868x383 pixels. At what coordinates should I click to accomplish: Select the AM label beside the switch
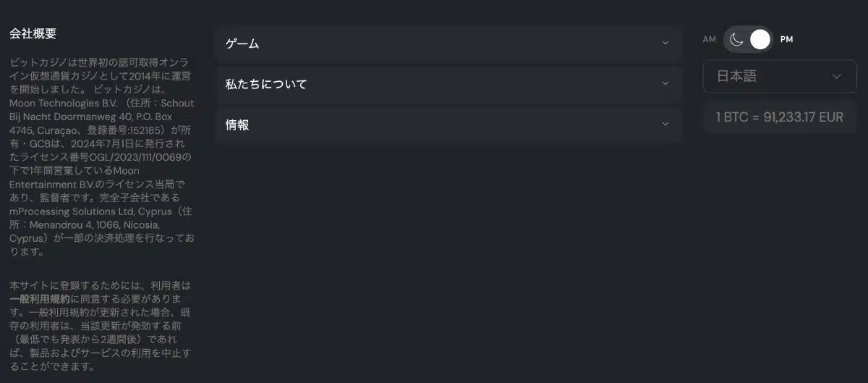coord(709,40)
